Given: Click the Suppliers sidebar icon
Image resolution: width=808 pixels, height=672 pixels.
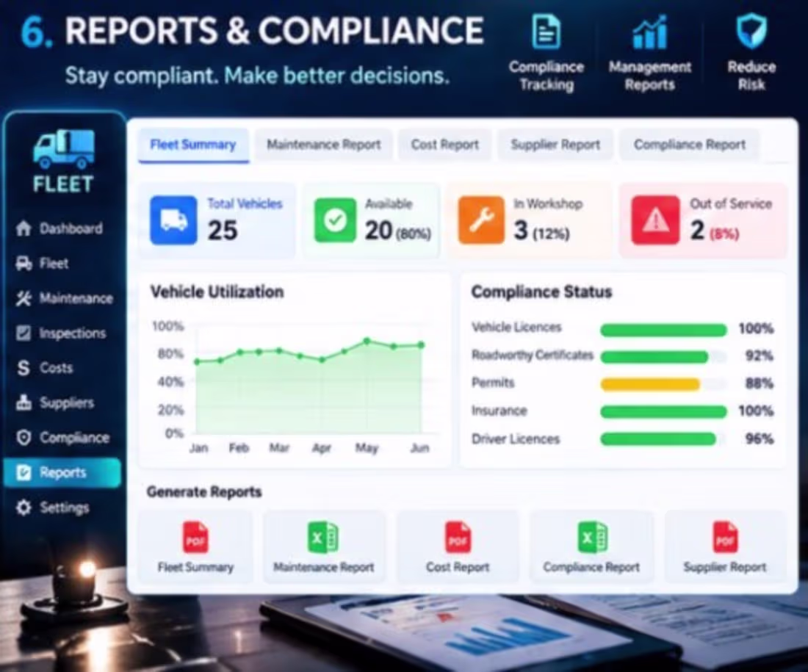Looking at the screenshot, I should (24, 402).
